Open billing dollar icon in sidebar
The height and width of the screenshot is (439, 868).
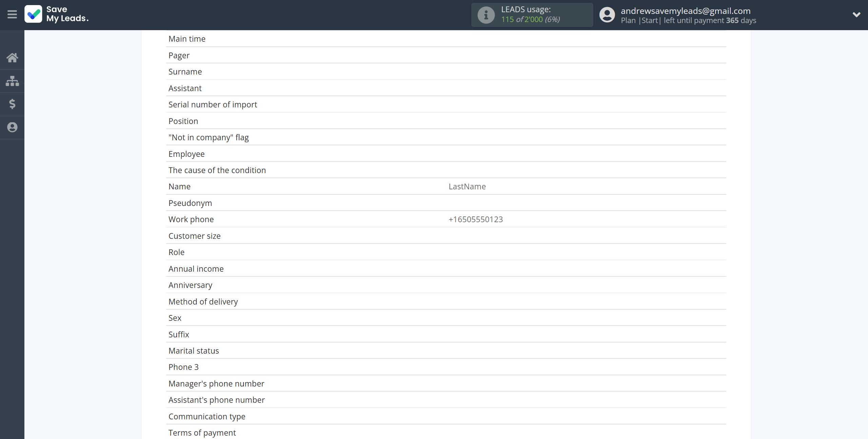pos(12,104)
